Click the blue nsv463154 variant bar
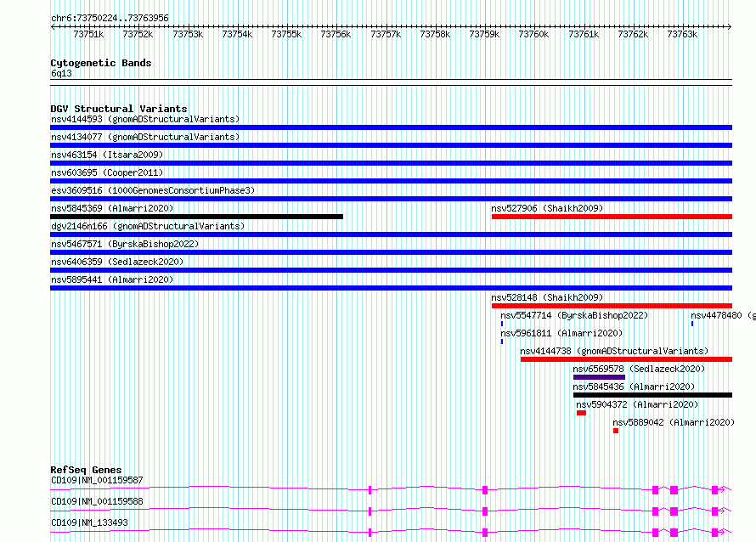The width and height of the screenshot is (756, 542). (x=391, y=163)
